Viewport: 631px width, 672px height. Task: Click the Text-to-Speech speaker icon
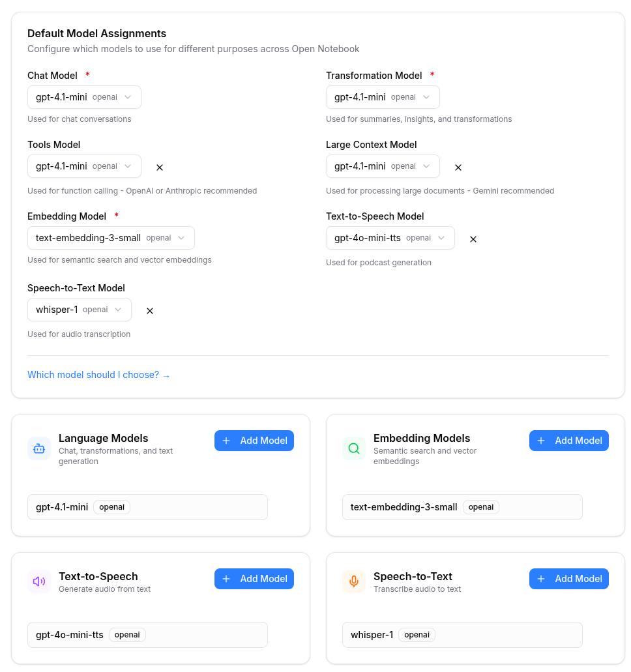[x=39, y=581]
